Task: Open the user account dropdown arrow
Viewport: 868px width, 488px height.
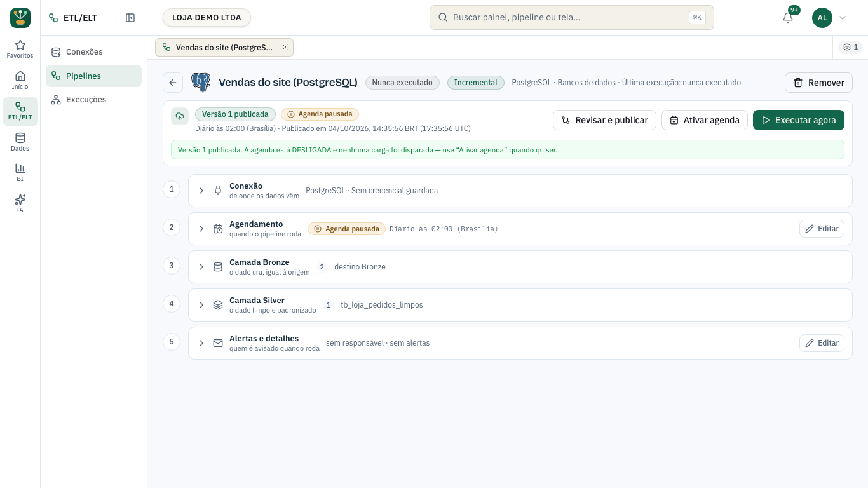Action: [x=843, y=18]
